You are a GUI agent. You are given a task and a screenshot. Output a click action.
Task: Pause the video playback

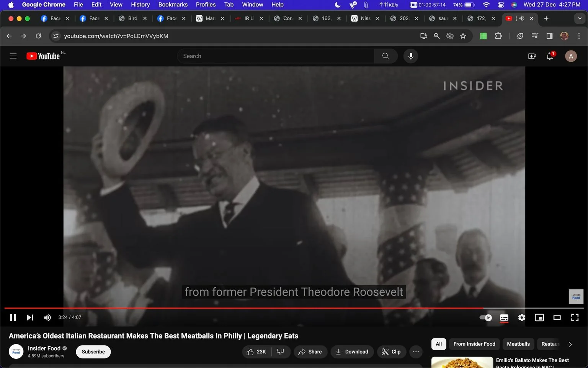click(x=13, y=317)
